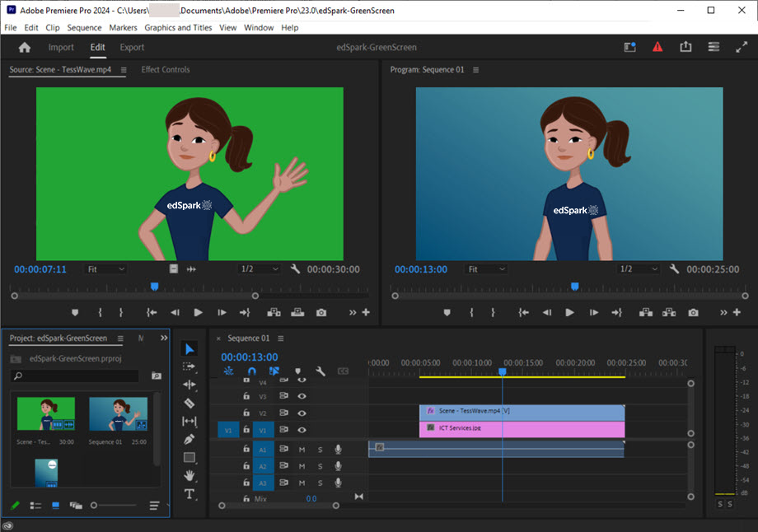Toggle V1 track output eye
The height and width of the screenshot is (532, 758).
[302, 430]
